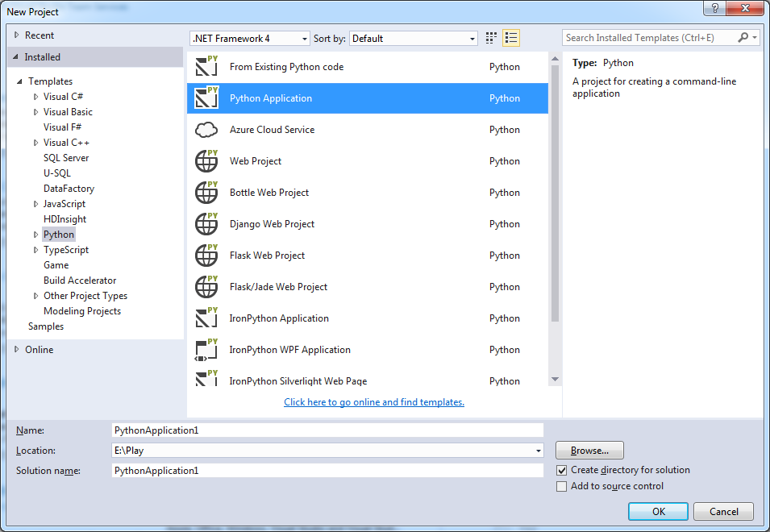Click the Solution name input field
The image size is (770, 532).
coord(327,471)
